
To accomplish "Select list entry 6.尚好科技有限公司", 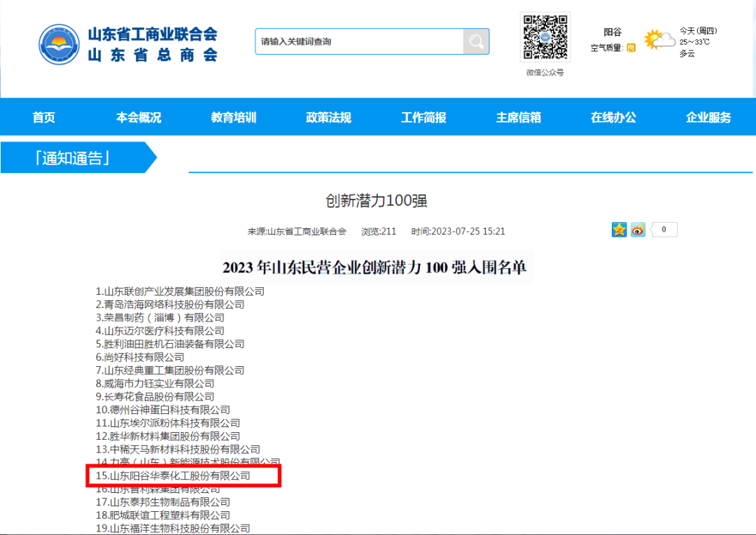I will 140,357.
